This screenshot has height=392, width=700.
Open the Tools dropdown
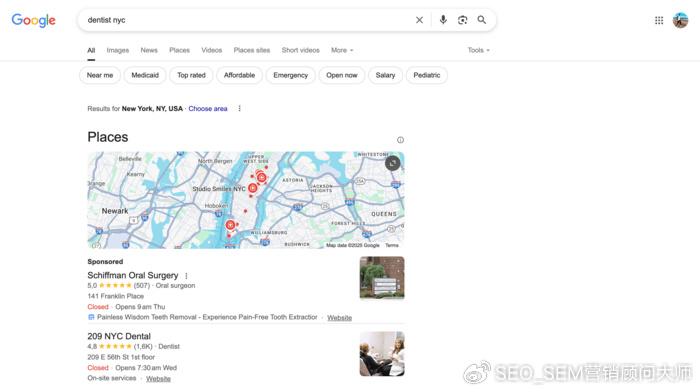479,50
